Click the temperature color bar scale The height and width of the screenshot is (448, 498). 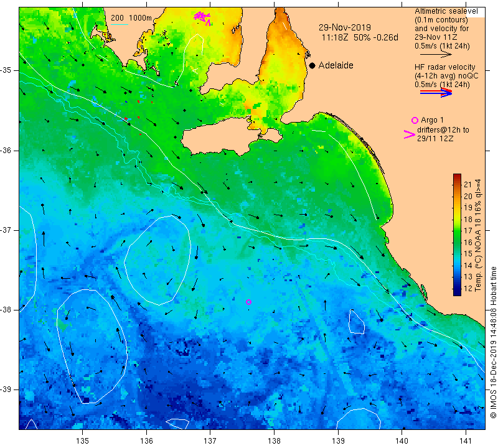tap(457, 235)
